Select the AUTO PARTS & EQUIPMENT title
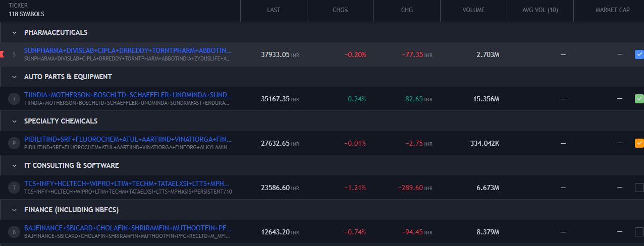 [68, 77]
